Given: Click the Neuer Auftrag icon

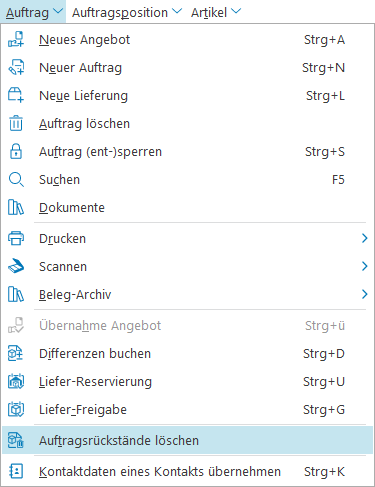Looking at the screenshot, I should click(x=16, y=67).
